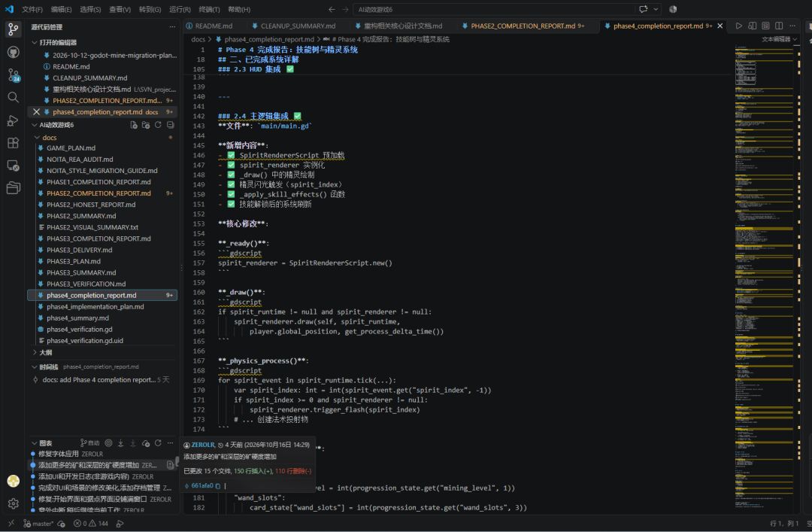Open the 文件(F) menu
The image size is (812, 532).
[32, 9]
